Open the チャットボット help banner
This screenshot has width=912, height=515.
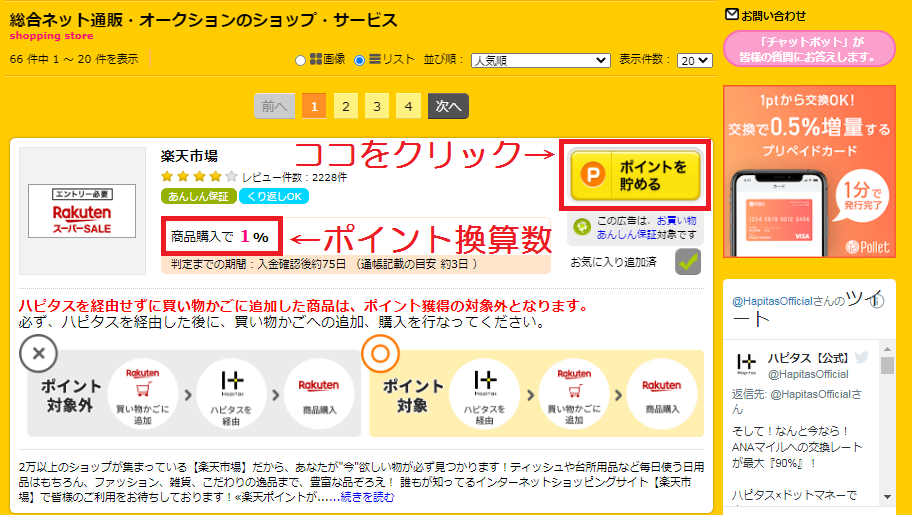(809, 49)
